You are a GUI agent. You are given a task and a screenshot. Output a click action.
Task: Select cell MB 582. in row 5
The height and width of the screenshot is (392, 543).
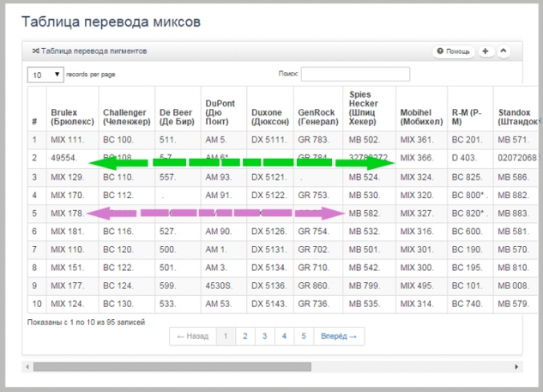pos(369,214)
